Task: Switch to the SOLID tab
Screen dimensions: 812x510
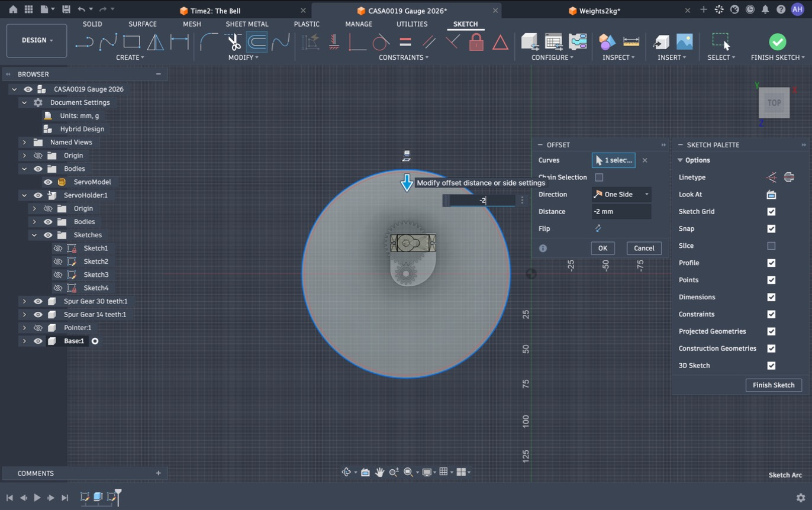Action: pos(92,24)
